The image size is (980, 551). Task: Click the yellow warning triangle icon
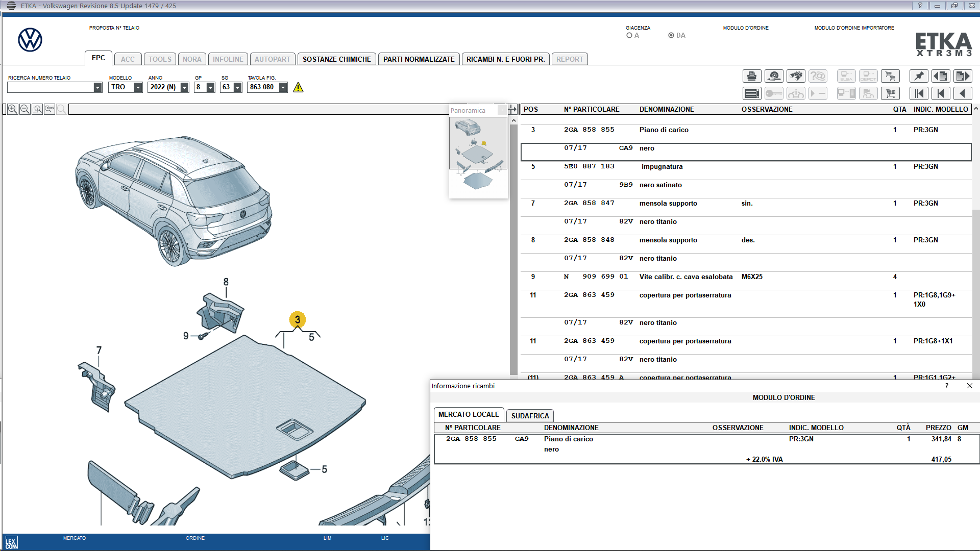point(298,87)
